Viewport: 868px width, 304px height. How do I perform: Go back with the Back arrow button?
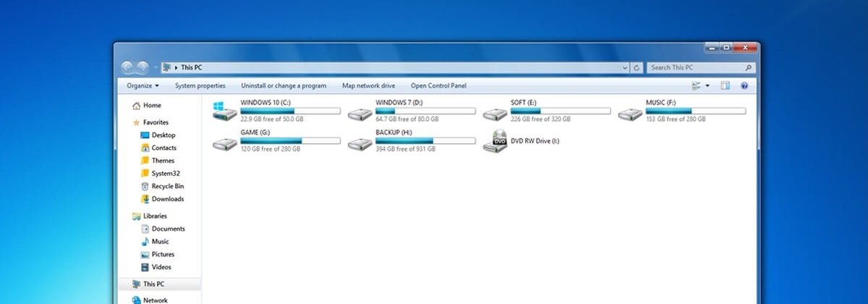click(x=128, y=67)
